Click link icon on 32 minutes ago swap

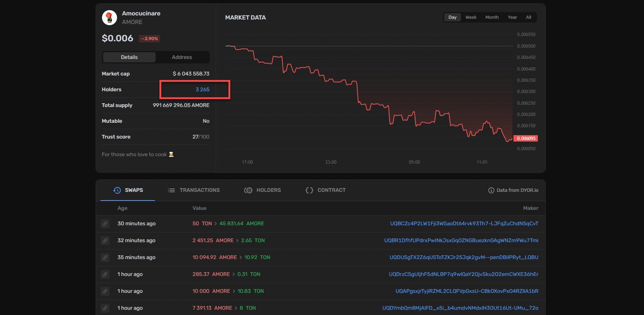coord(105,241)
